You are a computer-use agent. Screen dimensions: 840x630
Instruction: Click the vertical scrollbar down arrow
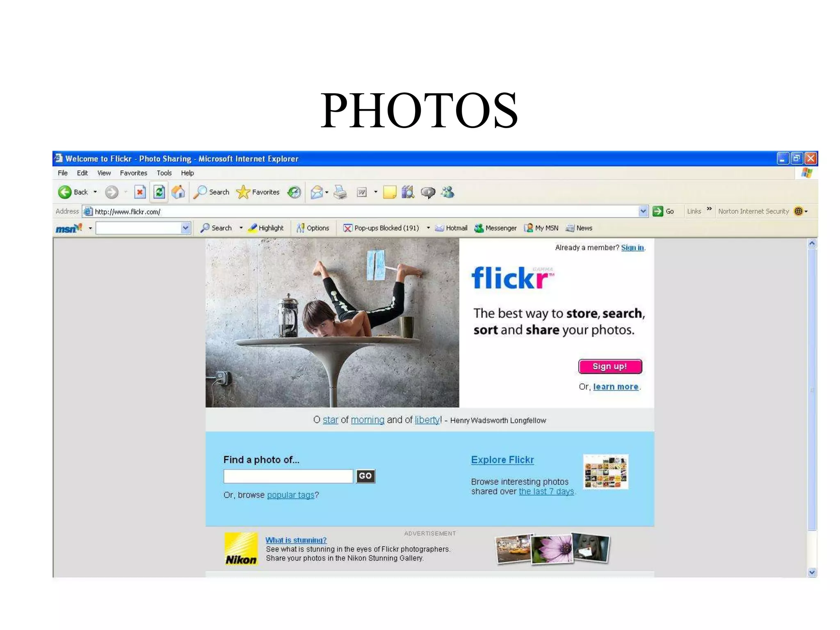click(812, 572)
